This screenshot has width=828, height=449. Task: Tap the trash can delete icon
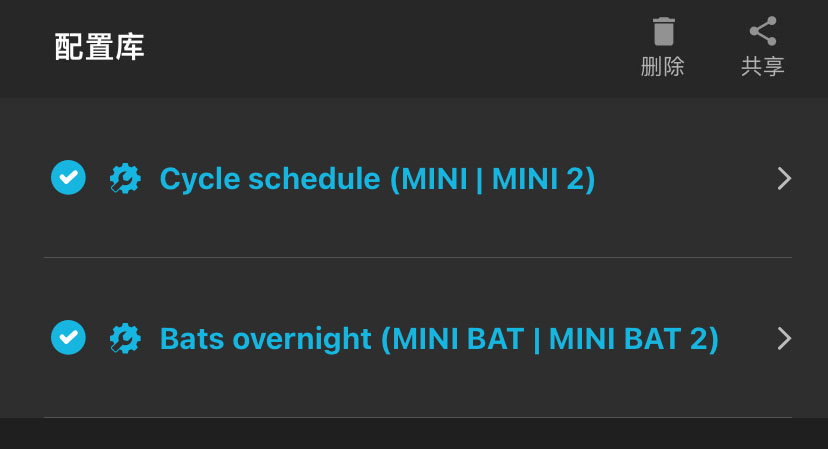click(663, 33)
